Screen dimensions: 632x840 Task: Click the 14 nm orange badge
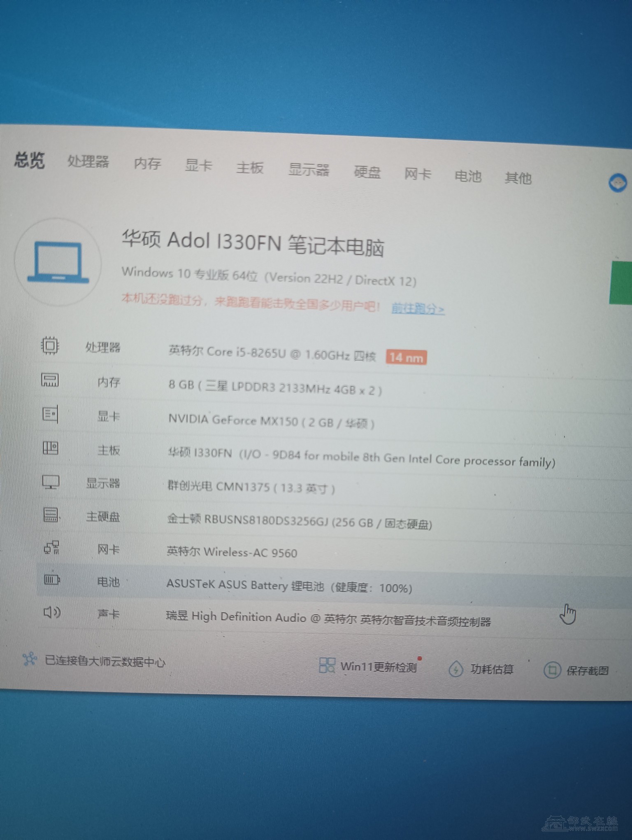pos(406,357)
